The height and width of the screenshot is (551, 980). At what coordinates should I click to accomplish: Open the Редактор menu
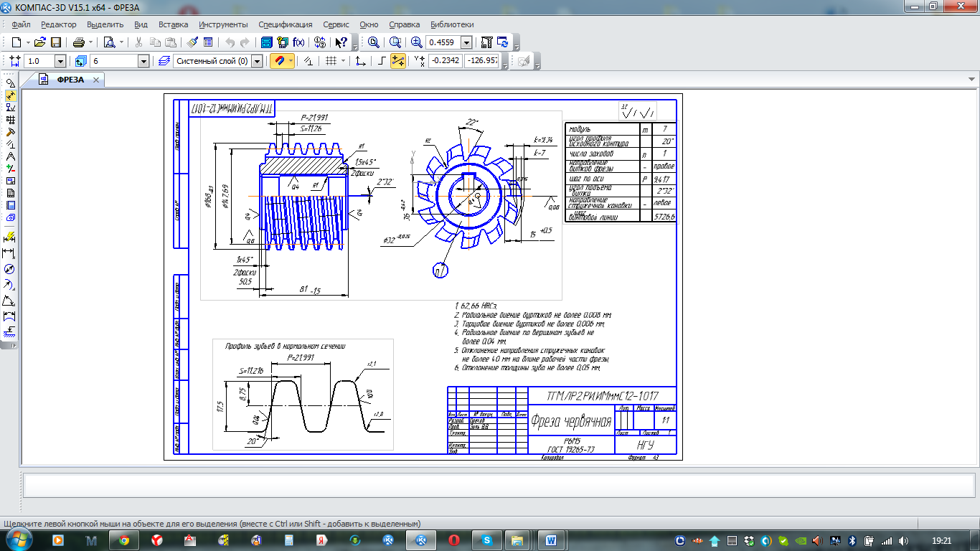[58, 24]
